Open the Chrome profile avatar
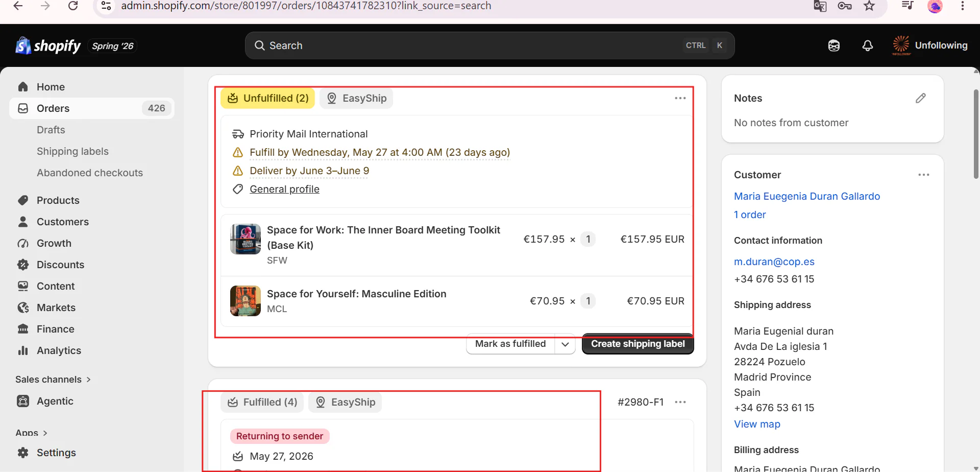This screenshot has width=980, height=472. (935, 6)
